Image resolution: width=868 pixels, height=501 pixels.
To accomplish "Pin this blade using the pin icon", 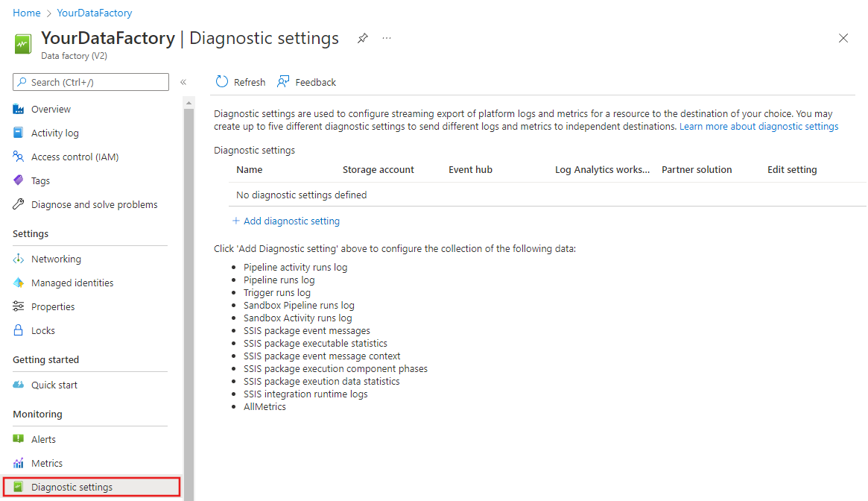I will click(362, 39).
